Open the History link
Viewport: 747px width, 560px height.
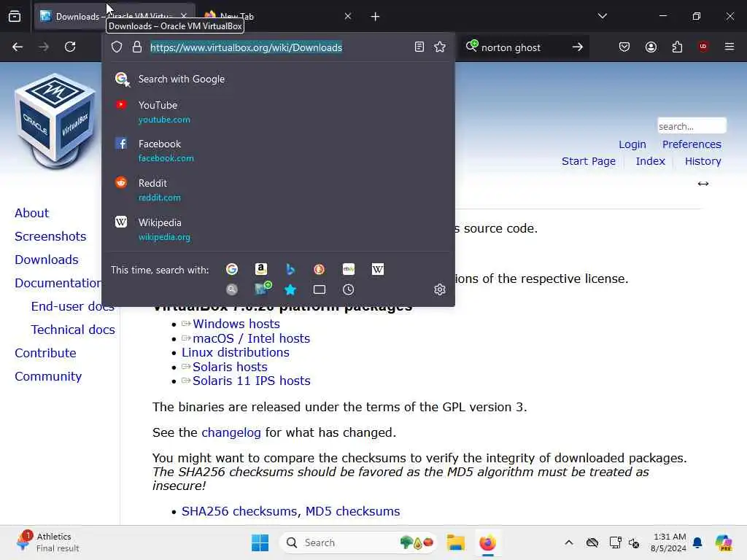[703, 161]
